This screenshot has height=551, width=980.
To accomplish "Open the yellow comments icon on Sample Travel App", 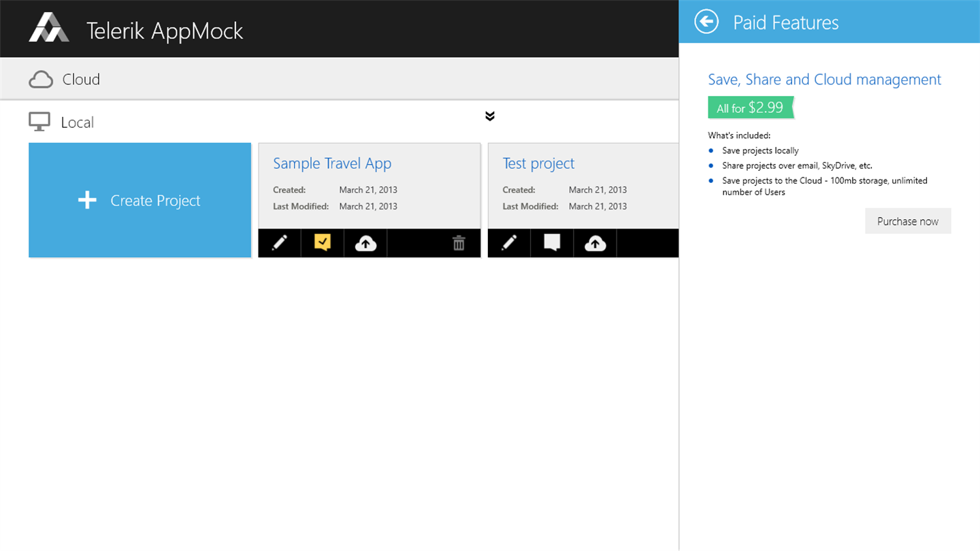I will (323, 243).
